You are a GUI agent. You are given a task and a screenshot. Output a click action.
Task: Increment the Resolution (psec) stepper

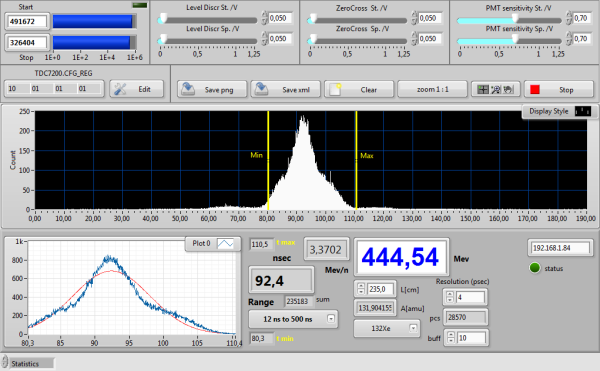tap(450, 294)
